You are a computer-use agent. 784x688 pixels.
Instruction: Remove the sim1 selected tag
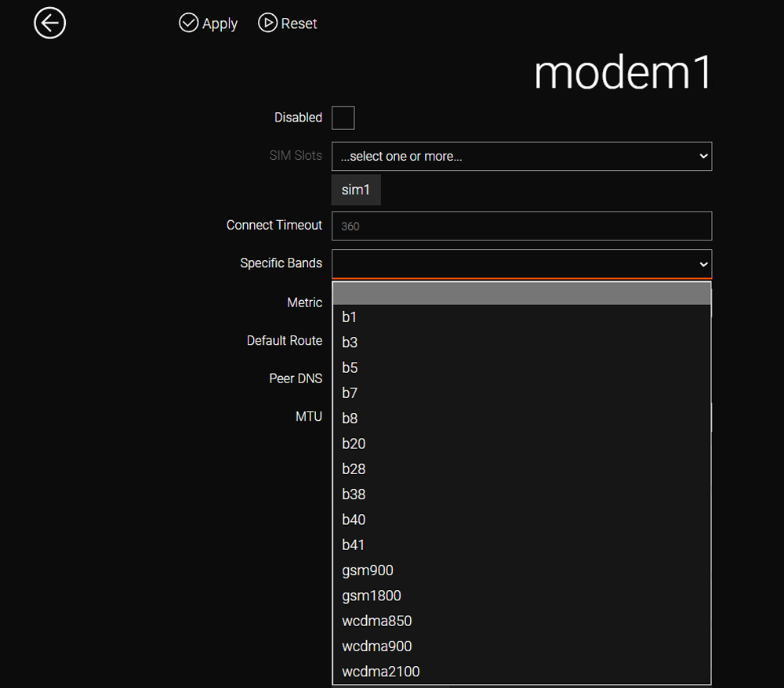356,190
